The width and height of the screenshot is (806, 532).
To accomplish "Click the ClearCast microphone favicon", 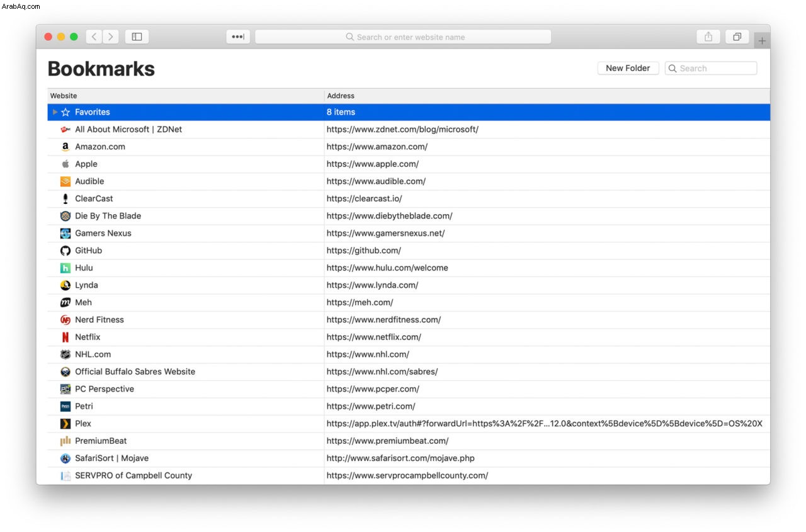I will click(65, 199).
